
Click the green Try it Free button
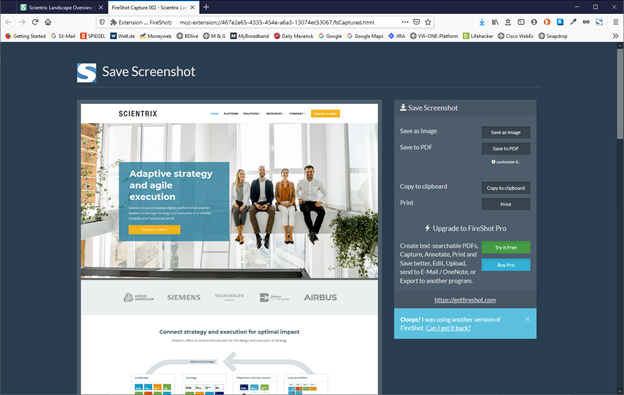[506, 247]
